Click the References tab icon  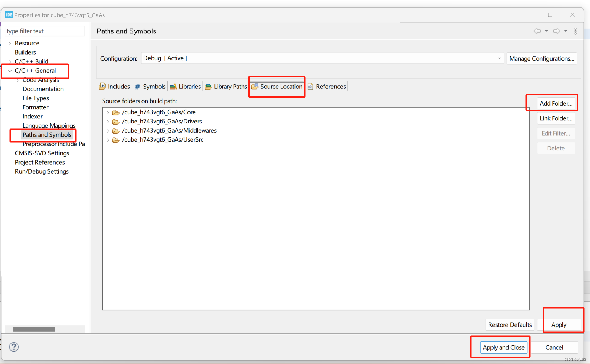click(310, 86)
